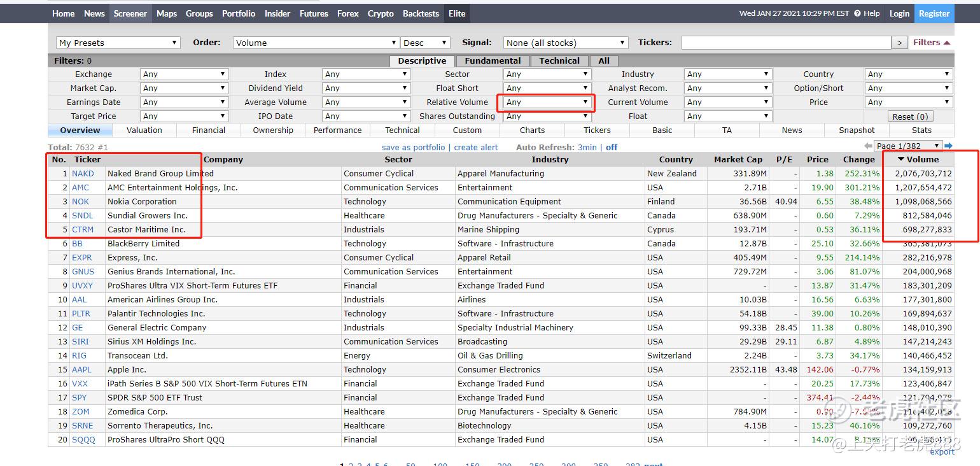Image resolution: width=980 pixels, height=466 pixels.
Task: Click the export link
Action: click(x=942, y=452)
